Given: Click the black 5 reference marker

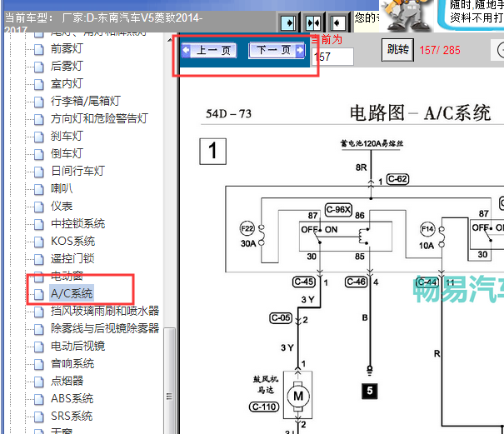Looking at the screenshot, I should click(370, 391).
